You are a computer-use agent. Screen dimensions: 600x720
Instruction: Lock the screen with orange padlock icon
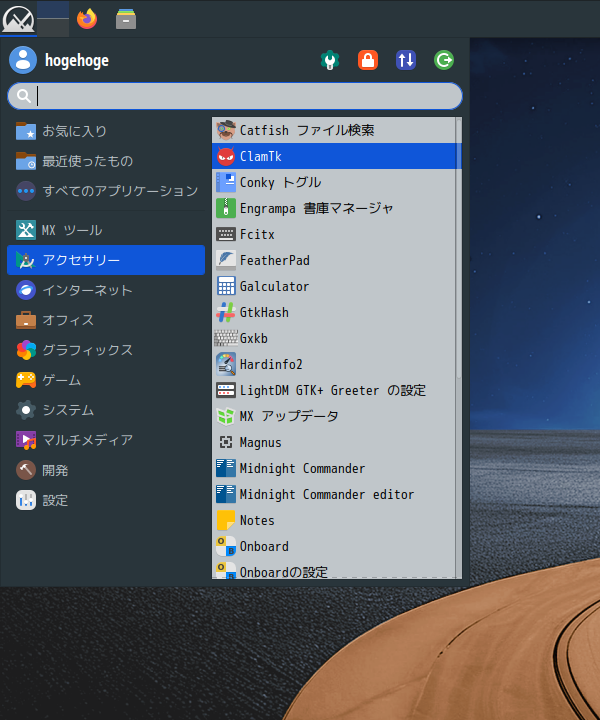368,60
